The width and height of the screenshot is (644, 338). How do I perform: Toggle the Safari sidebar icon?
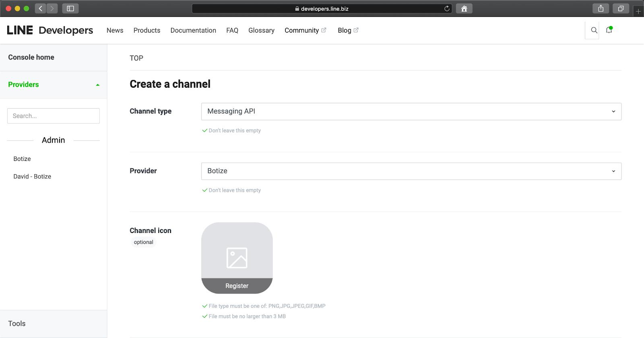click(70, 8)
